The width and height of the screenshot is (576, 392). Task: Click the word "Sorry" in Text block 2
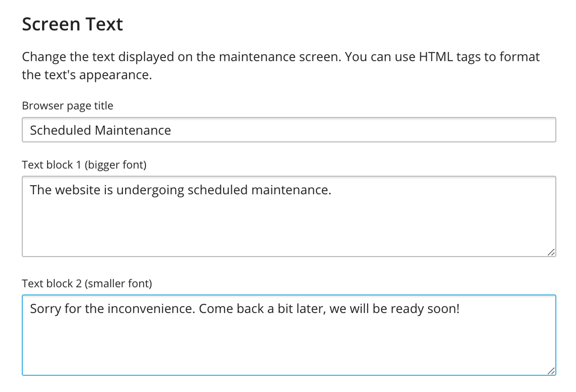pos(46,309)
